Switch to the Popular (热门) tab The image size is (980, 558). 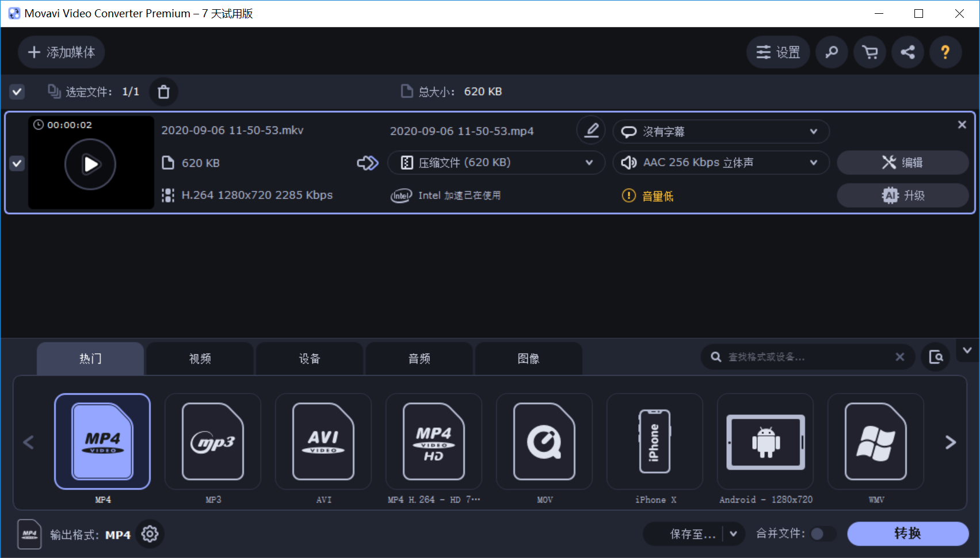pos(90,358)
